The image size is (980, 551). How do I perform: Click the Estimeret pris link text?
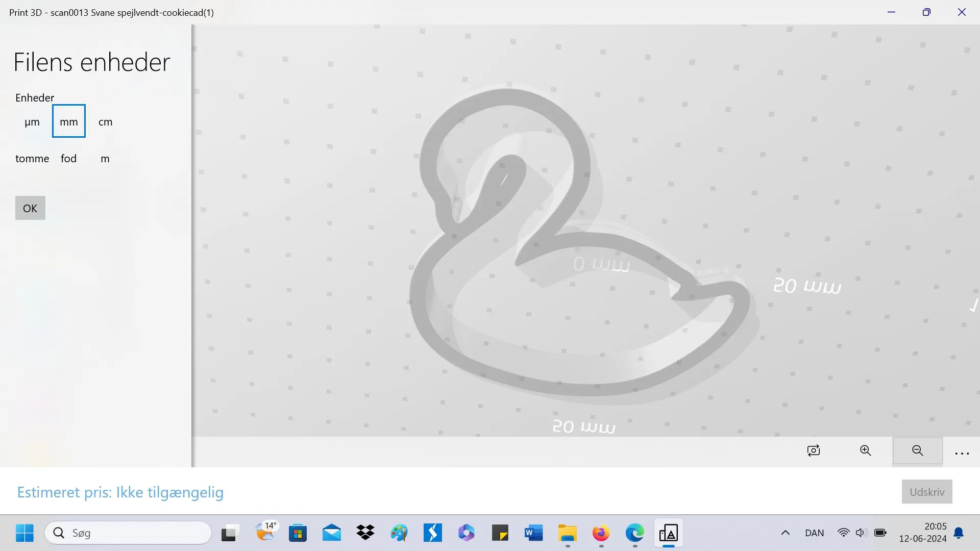point(120,492)
